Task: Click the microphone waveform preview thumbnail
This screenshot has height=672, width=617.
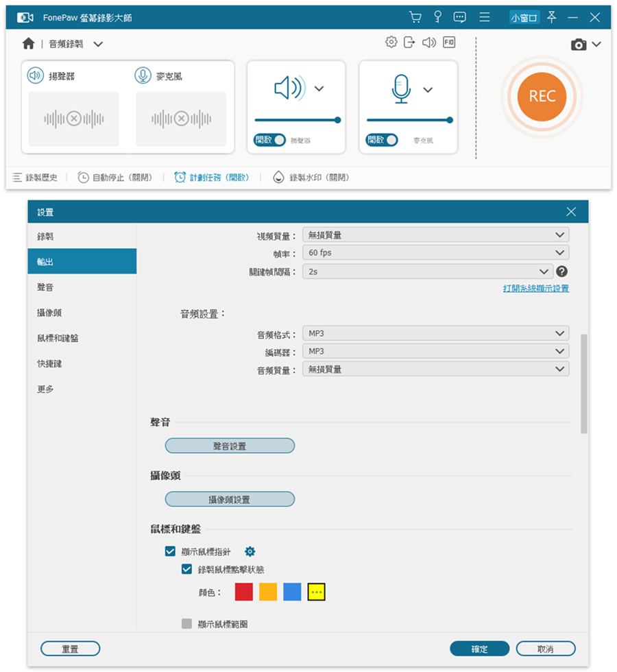Action: click(x=181, y=119)
